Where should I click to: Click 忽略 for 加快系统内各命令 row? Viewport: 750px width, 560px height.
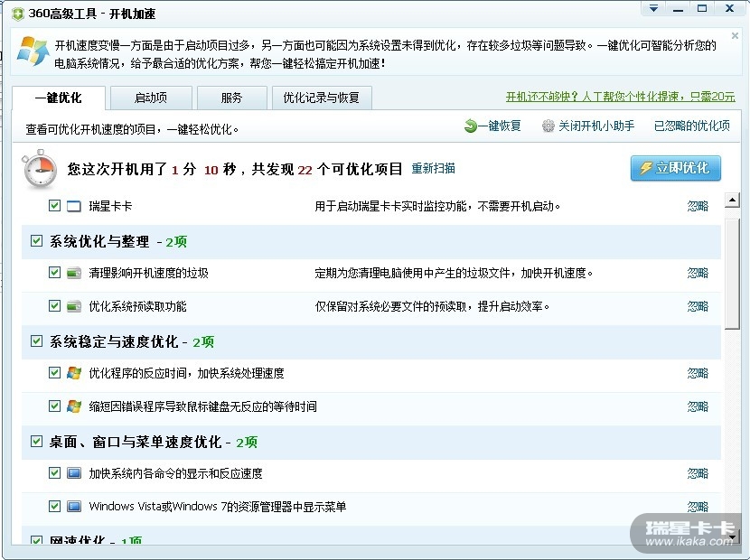click(698, 473)
